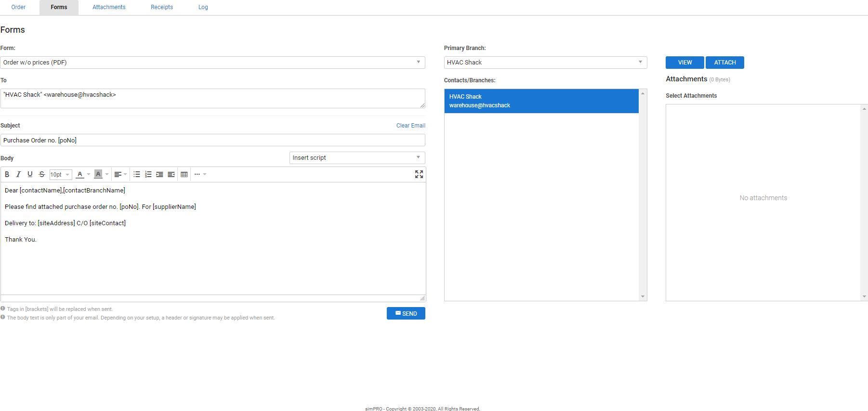
Task: Click the attachments list scroll down arrow
Action: (864, 296)
